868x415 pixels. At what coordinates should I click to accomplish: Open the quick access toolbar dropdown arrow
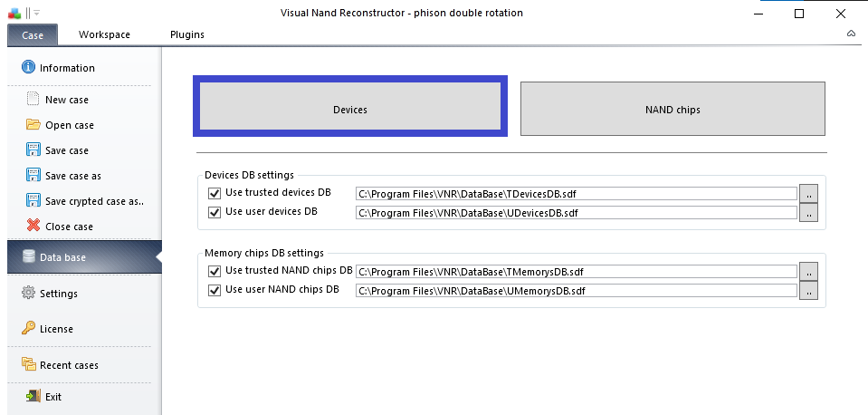(x=36, y=13)
